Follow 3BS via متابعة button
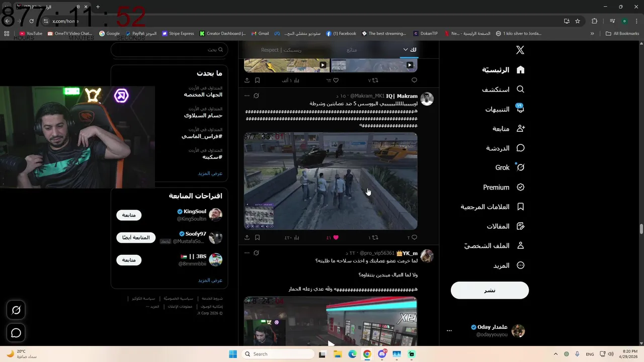 pyautogui.click(x=129, y=260)
